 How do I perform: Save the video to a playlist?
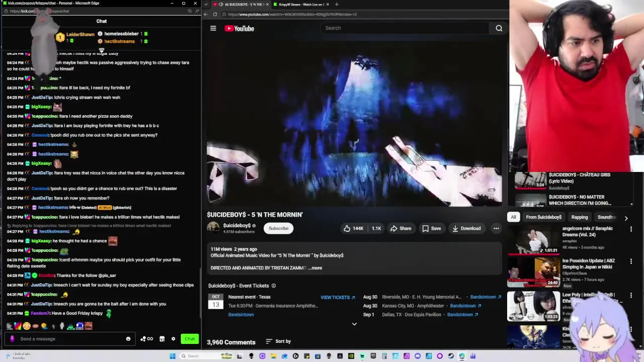[x=431, y=228]
